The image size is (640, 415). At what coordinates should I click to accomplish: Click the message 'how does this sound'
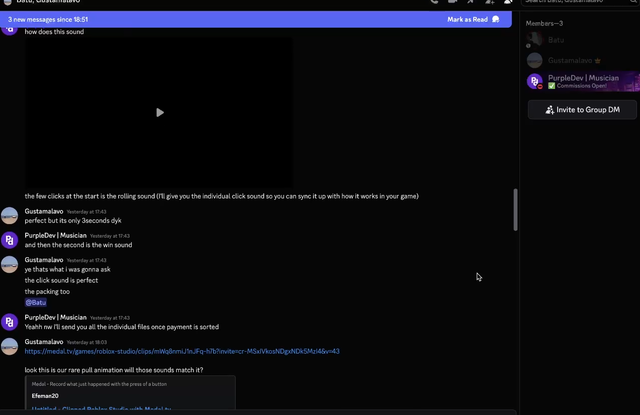point(54,32)
